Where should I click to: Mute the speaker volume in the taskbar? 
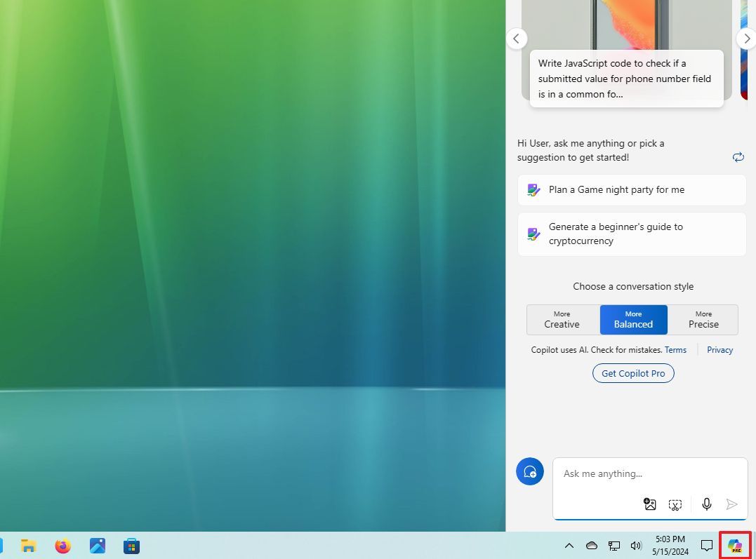pos(636,545)
